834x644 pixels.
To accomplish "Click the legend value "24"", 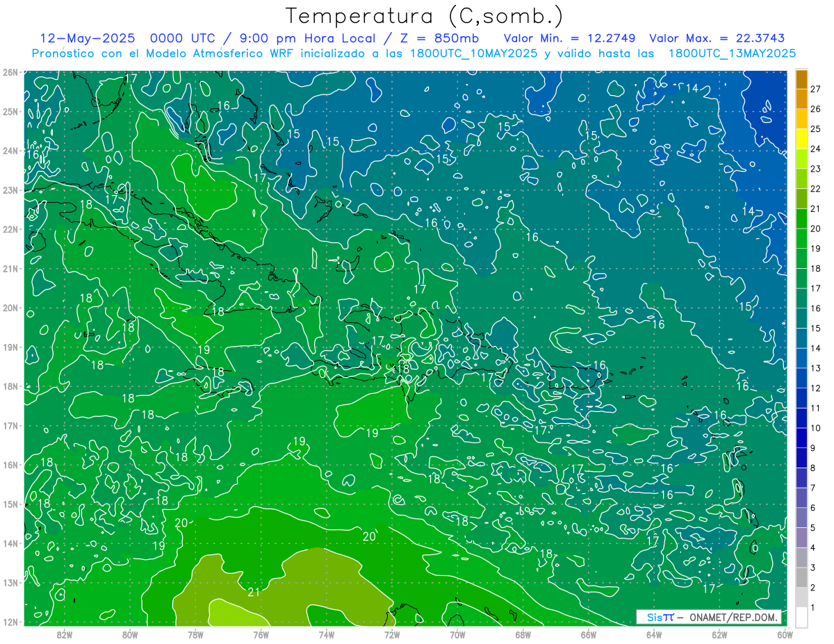I will point(815,149).
